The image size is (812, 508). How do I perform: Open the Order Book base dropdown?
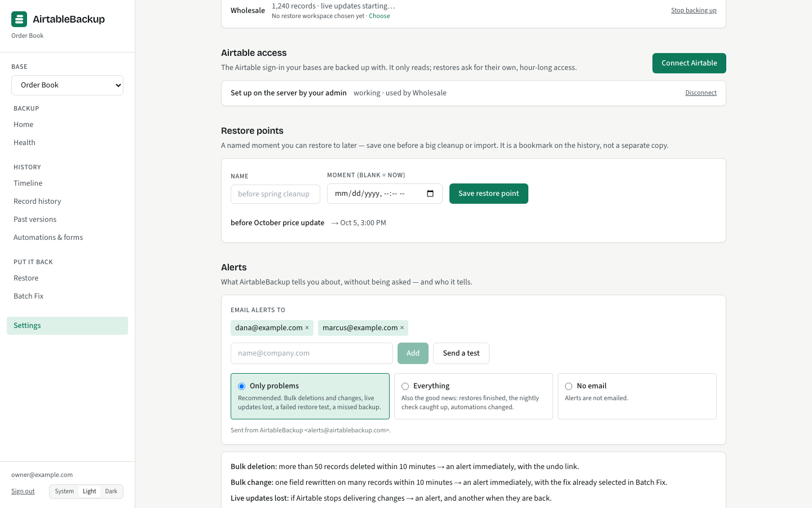[67, 85]
